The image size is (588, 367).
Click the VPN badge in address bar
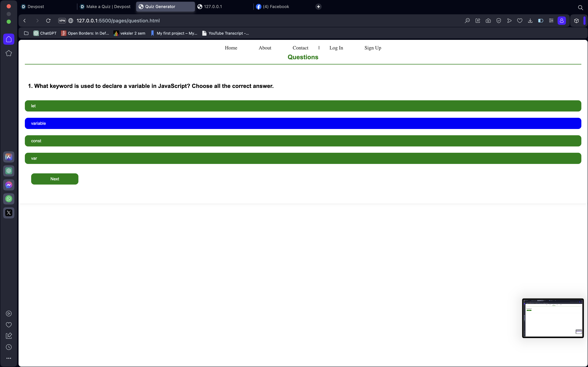coord(62,21)
